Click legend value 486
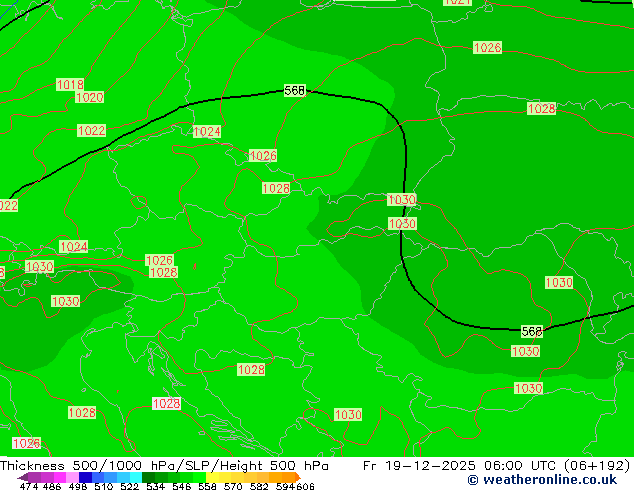 pyautogui.click(x=52, y=486)
